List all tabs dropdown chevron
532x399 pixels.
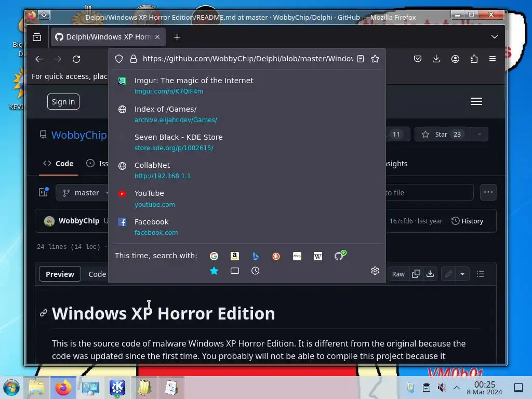click(x=495, y=37)
